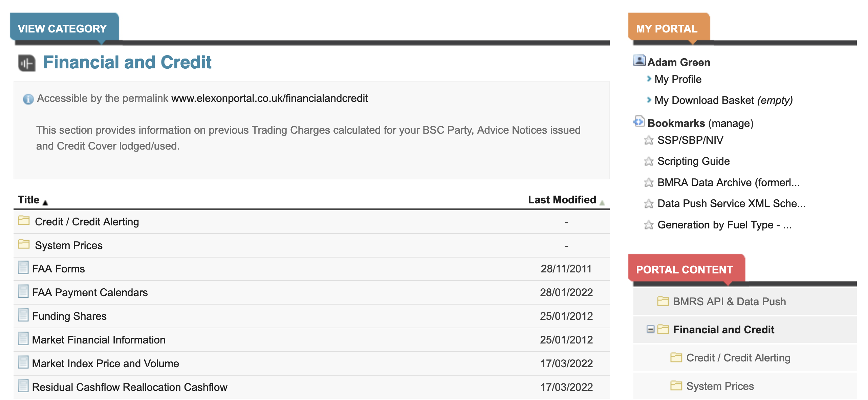Viewport: 868px width, 400px height.
Task: Select BMRS API & Data Push tree folder
Action: (x=729, y=302)
